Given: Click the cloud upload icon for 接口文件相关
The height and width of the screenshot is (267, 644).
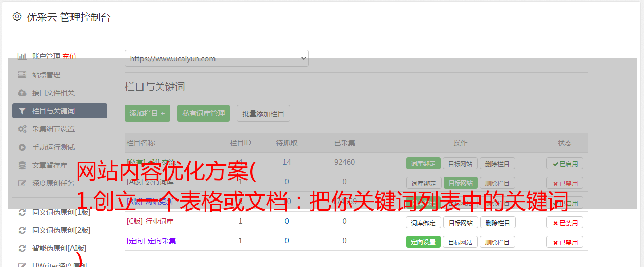Looking at the screenshot, I should 22,93.
